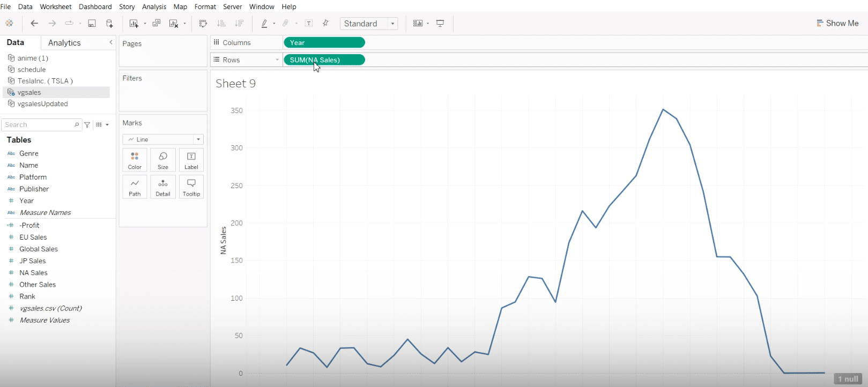Image resolution: width=868 pixels, height=387 pixels.
Task: Click the SUM(NA Sales) pill in Rows
Action: coord(324,59)
